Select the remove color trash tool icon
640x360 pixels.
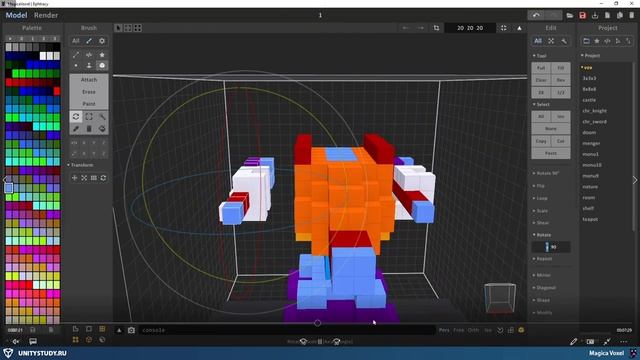coord(89,129)
